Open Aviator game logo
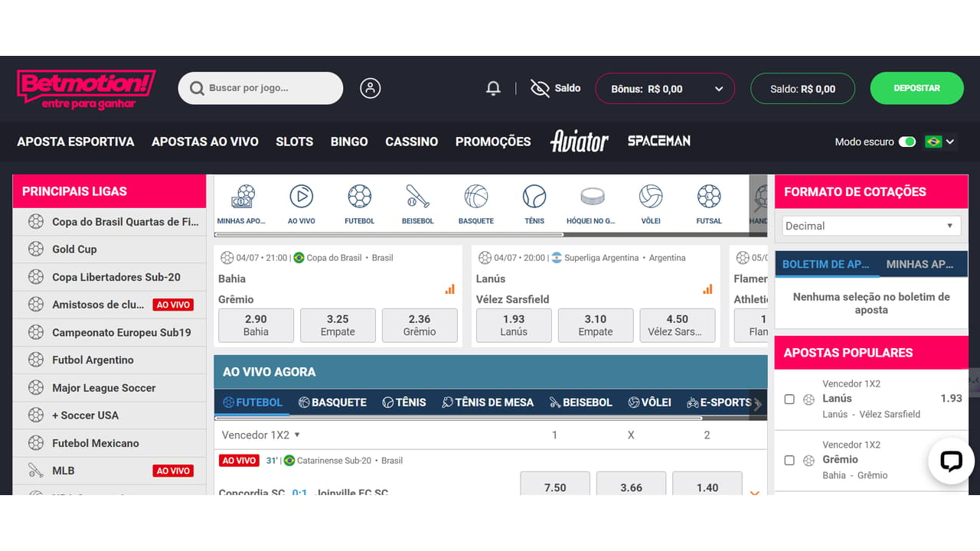The height and width of the screenshot is (551, 980). point(580,142)
